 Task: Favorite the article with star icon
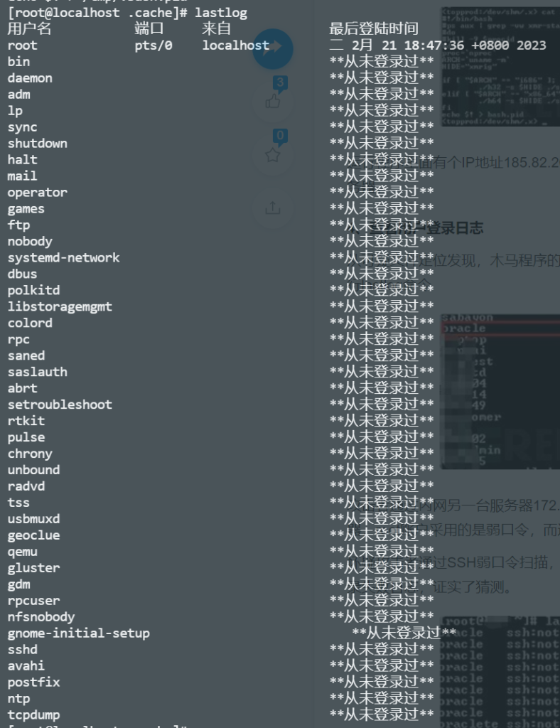[x=272, y=155]
